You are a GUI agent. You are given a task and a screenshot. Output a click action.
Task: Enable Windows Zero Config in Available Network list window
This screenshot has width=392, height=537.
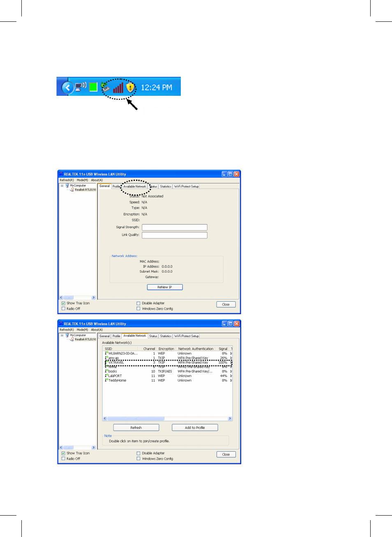click(138, 458)
